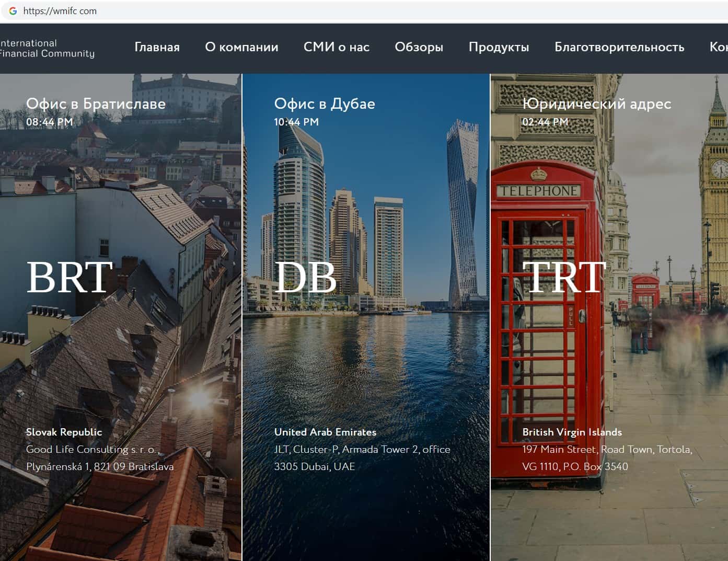Image resolution: width=728 pixels, height=561 pixels.
Task: Click the United Arab Emirates country label
Action: (x=325, y=432)
